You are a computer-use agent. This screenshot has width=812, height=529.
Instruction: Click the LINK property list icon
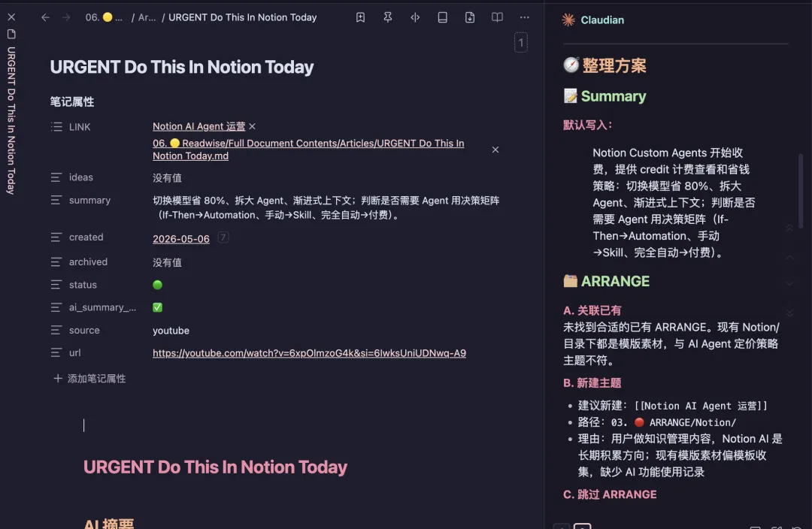click(56, 126)
